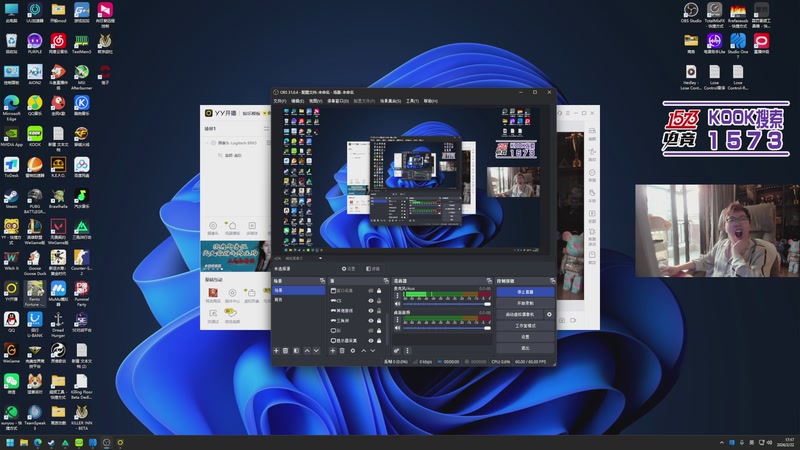This screenshot has width=800, height=450.
Task: Click the 设置 button in OBS controls
Action: click(526, 337)
